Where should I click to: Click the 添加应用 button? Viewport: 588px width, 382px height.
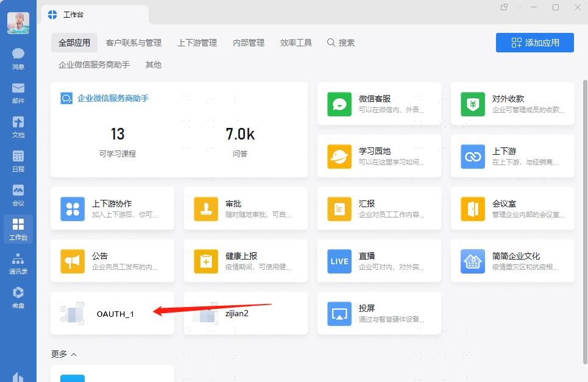point(535,43)
